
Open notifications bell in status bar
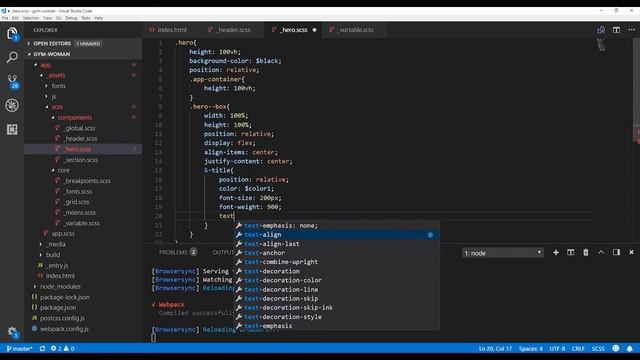point(630,349)
